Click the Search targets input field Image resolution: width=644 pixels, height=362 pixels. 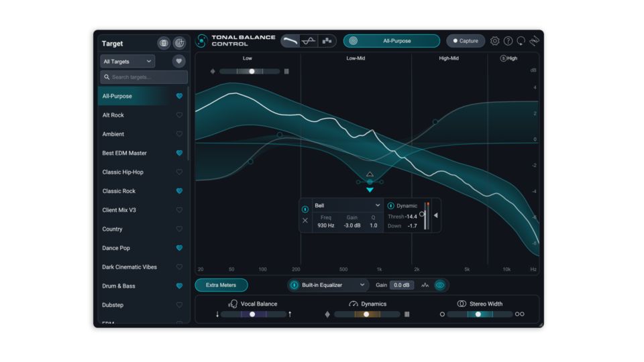click(x=144, y=77)
